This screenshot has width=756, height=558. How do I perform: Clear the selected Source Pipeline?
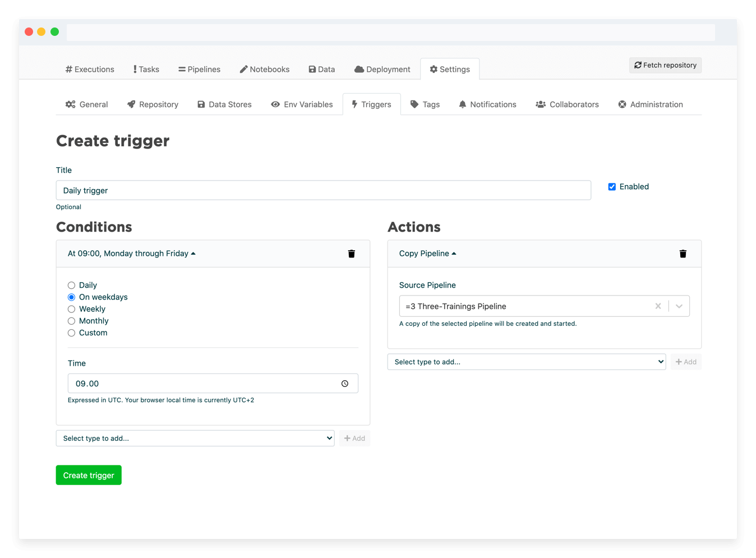(x=658, y=306)
